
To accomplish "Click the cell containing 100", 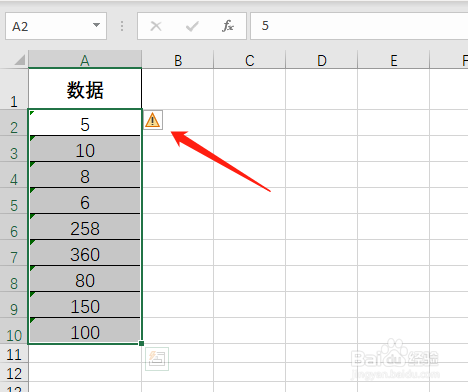I will (x=85, y=331).
